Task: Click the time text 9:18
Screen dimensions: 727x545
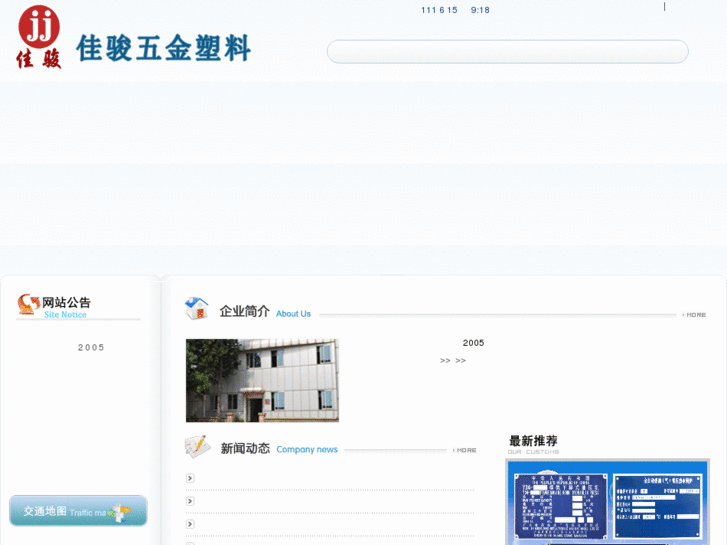Action: (x=480, y=10)
